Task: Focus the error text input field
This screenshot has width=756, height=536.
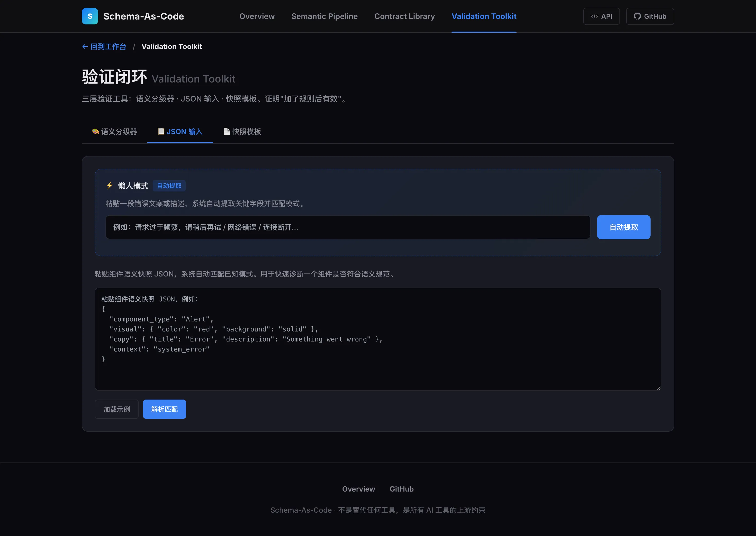Action: [348, 227]
